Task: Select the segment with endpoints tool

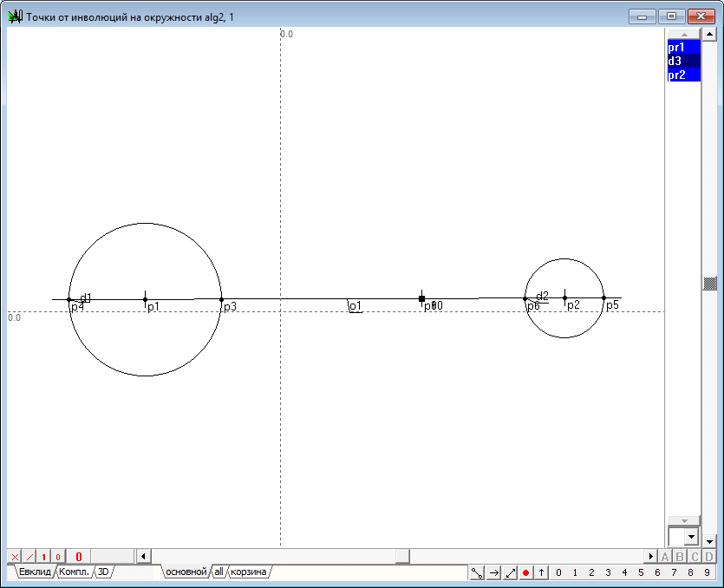Action: pyautogui.click(x=477, y=572)
